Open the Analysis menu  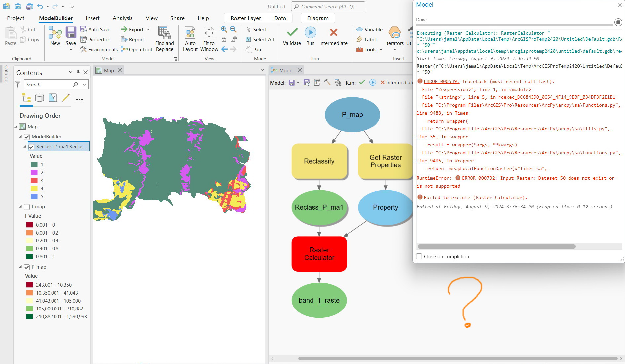(122, 18)
